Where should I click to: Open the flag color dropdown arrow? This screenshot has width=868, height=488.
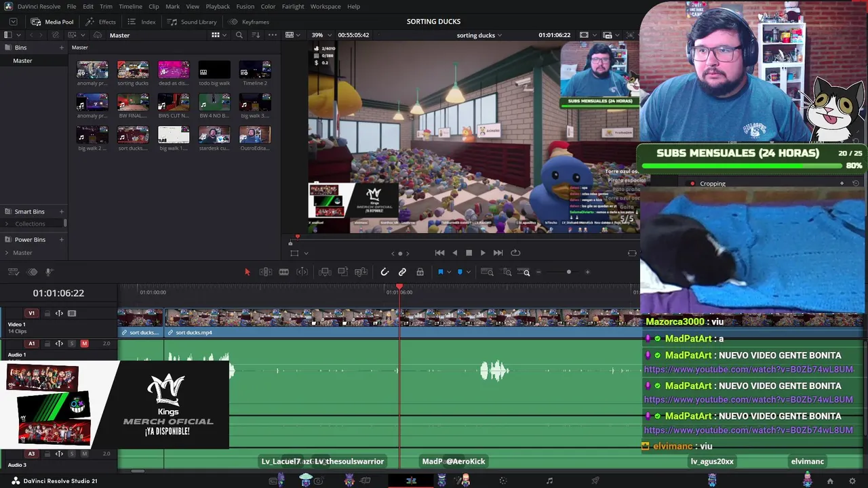[448, 272]
